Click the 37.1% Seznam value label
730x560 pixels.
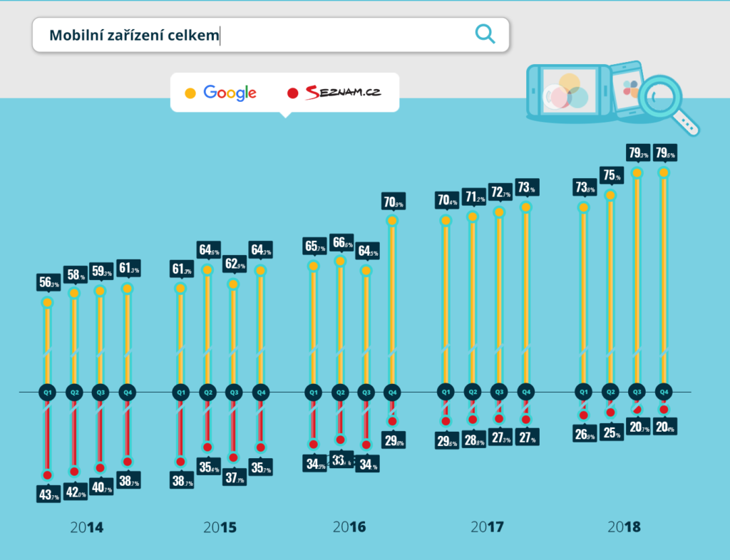click(x=235, y=477)
